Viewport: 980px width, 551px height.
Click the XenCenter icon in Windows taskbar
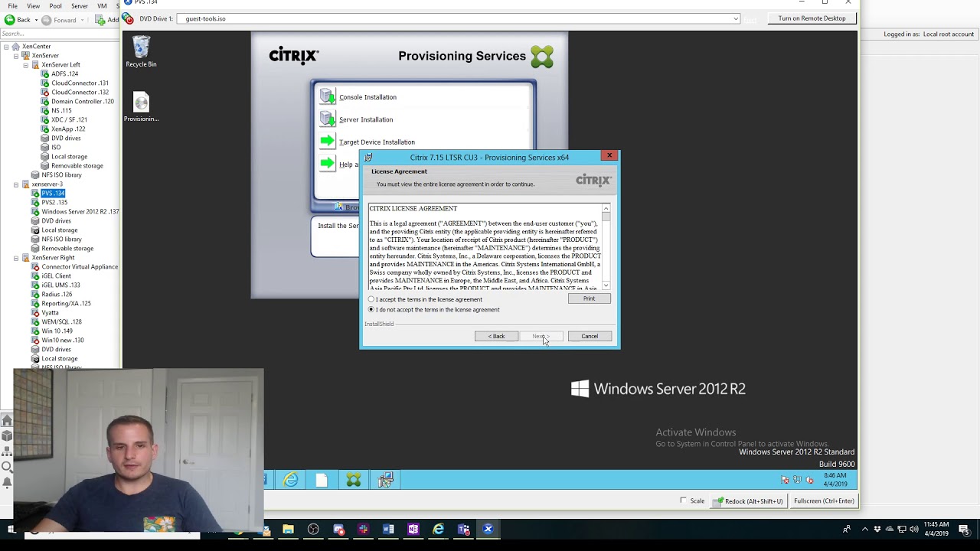click(488, 529)
